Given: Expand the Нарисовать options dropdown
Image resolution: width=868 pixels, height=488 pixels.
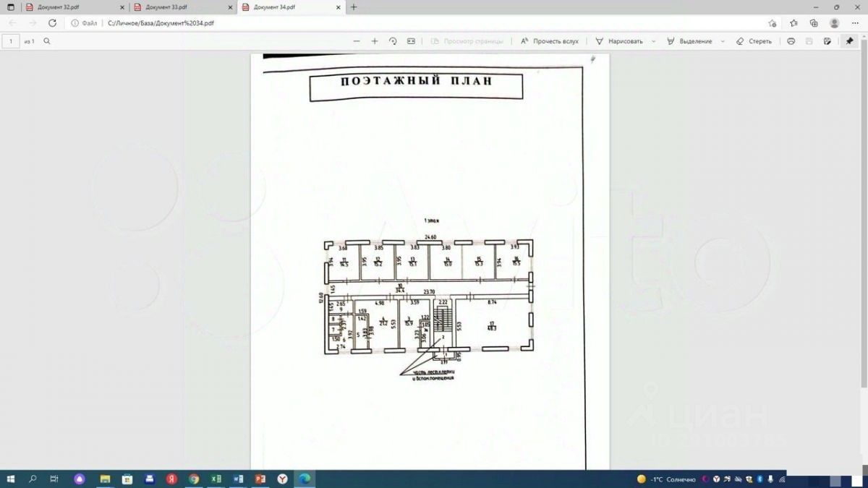Looking at the screenshot, I should [x=653, y=41].
